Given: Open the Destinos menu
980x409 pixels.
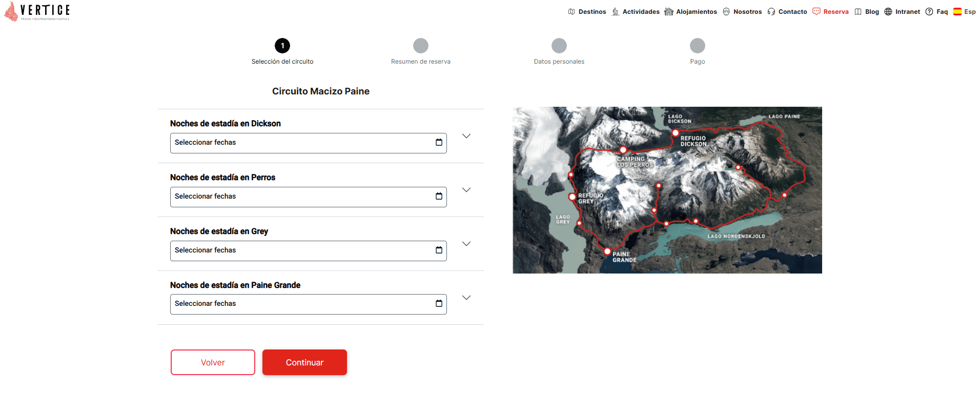Looking at the screenshot, I should (x=587, y=12).
